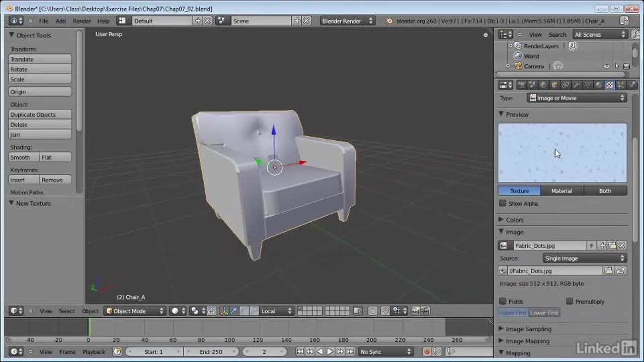Image resolution: width=644 pixels, height=362 pixels.
Task: Switch preview to Material tab
Action: pos(561,191)
